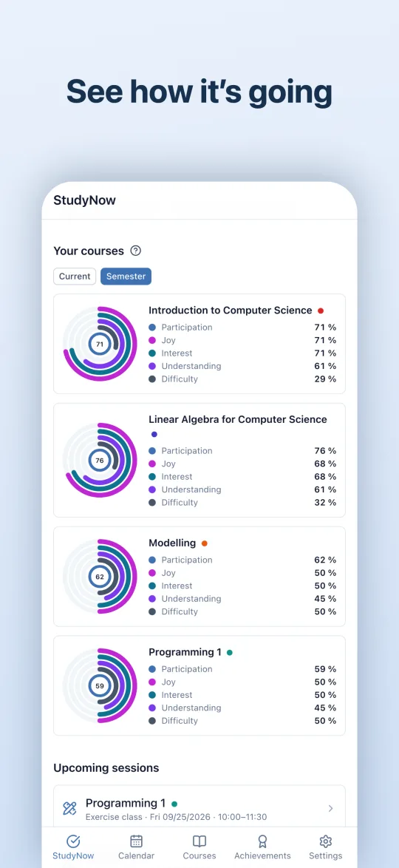
Task: Open the Settings gear icon
Action: (x=325, y=841)
